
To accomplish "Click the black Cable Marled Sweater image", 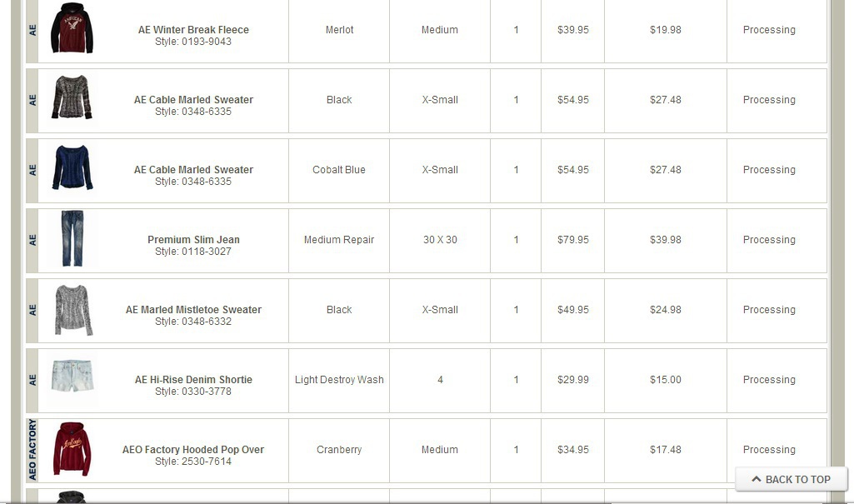I will (72, 98).
